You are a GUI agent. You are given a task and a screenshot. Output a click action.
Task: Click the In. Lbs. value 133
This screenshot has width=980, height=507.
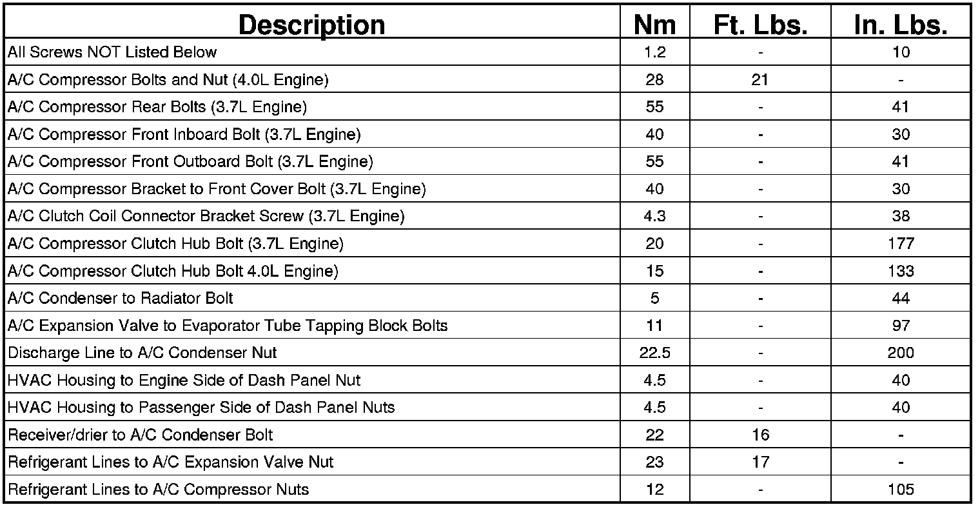pyautogui.click(x=900, y=271)
